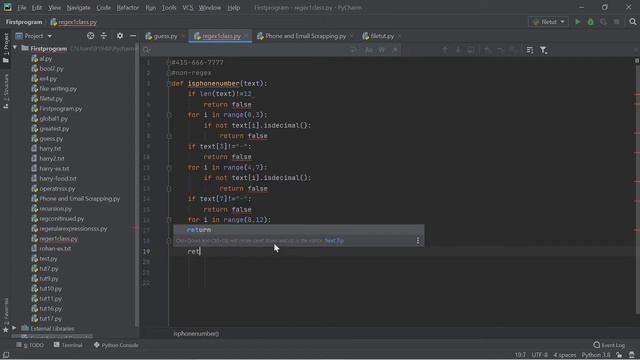Switch to the guess.py tab
Screen dimensions: 640x360
click(165, 36)
